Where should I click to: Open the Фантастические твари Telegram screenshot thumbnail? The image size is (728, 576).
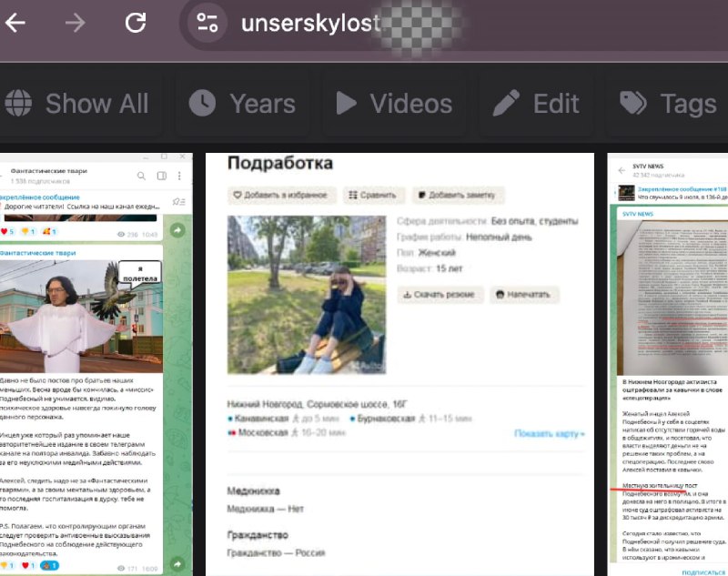pos(96,364)
